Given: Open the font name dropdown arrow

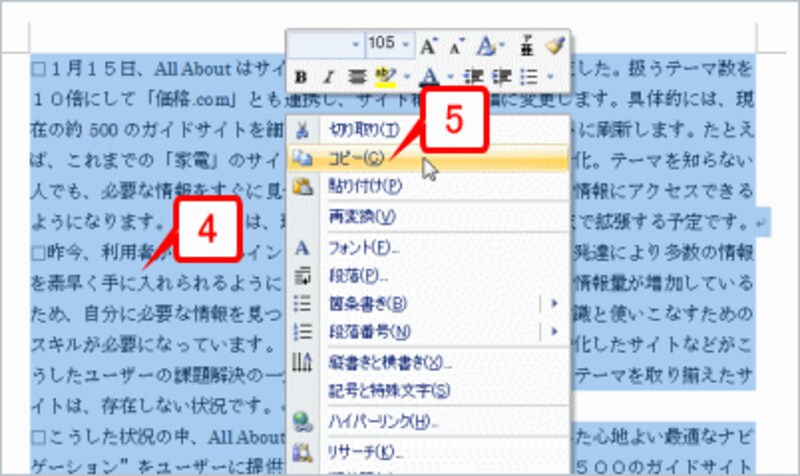Looking at the screenshot, I should 356,45.
